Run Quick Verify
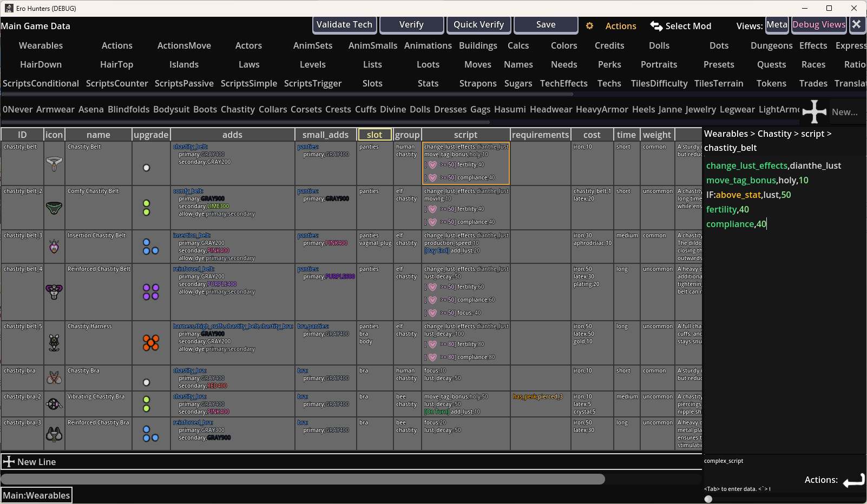Screen dimensions: 867x504 coord(479,25)
